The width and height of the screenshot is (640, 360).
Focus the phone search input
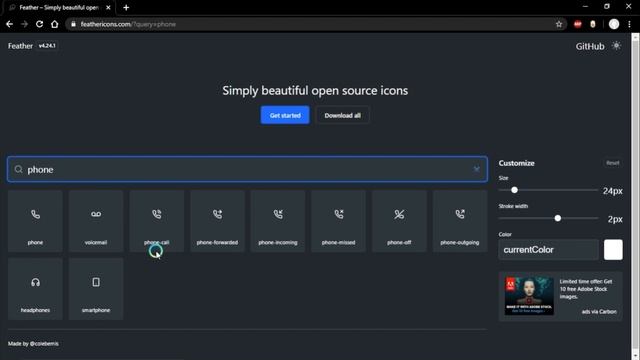pos(247,169)
